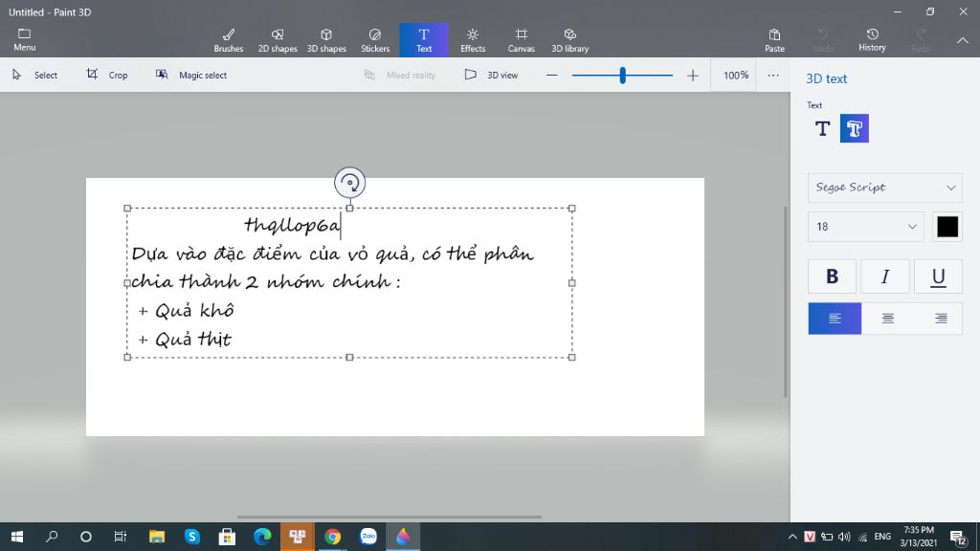
Task: Show hidden system tray icons
Action: click(791, 537)
